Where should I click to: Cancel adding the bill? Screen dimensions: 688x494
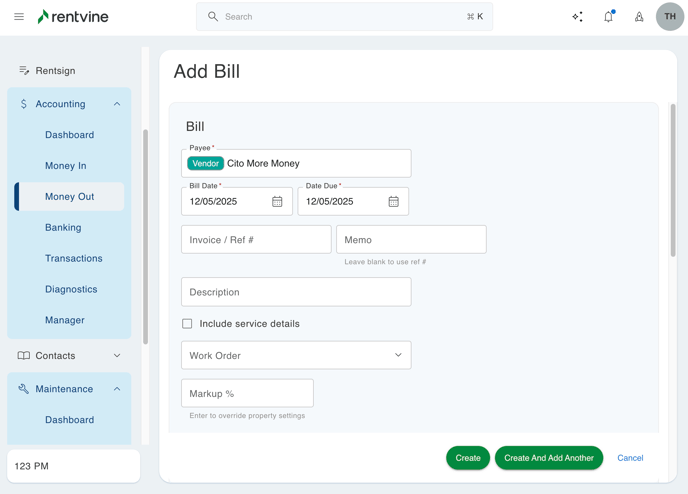(630, 458)
